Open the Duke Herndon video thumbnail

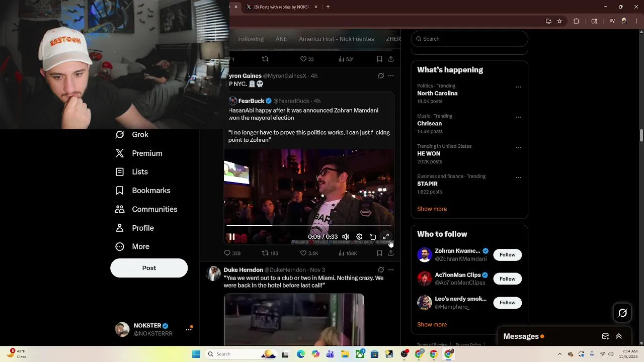pos(294,320)
